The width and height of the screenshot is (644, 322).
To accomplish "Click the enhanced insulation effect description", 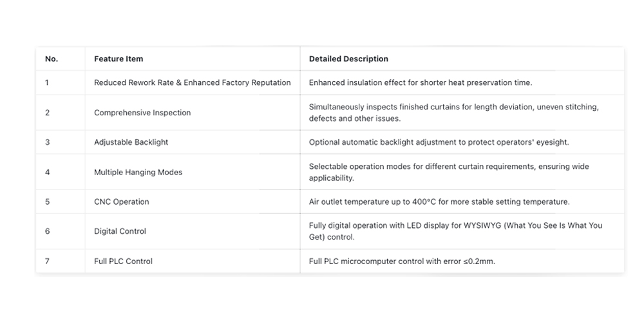I will pos(421,82).
